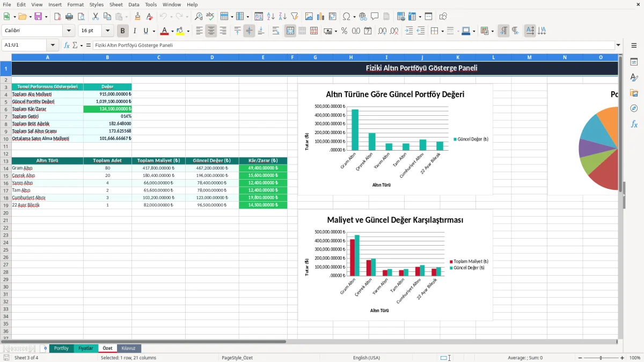The image size is (644, 362).
Task: Click the Copy icon
Action: (x=107, y=17)
